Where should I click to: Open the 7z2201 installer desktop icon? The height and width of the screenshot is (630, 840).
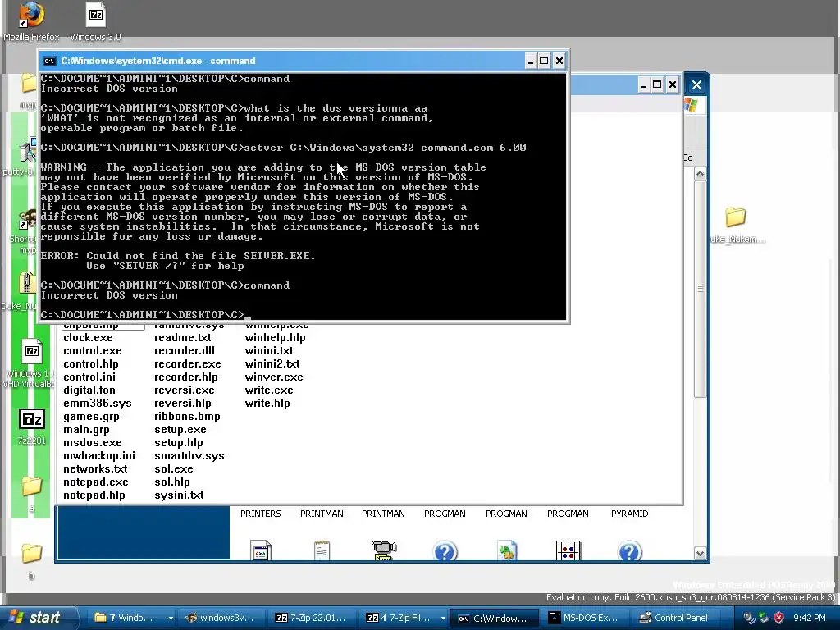[x=32, y=427]
